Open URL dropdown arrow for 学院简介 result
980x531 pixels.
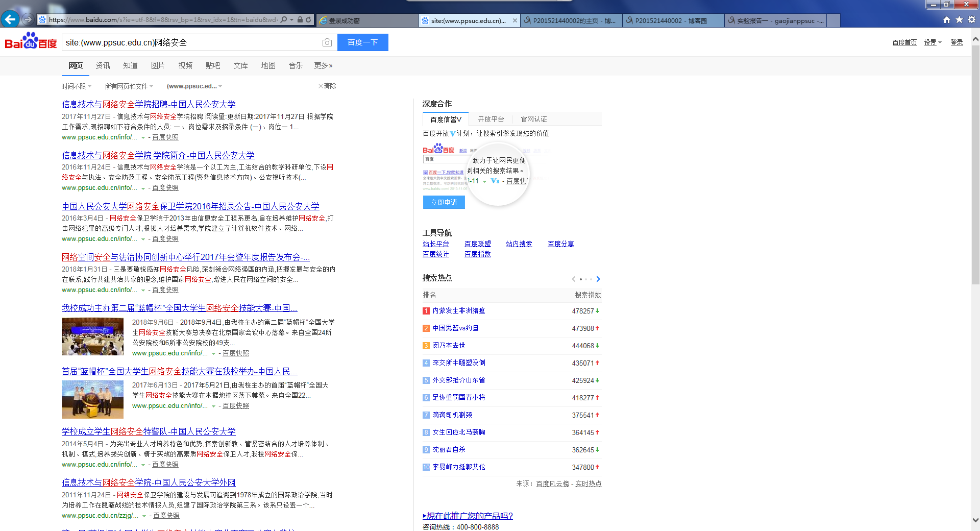point(143,188)
